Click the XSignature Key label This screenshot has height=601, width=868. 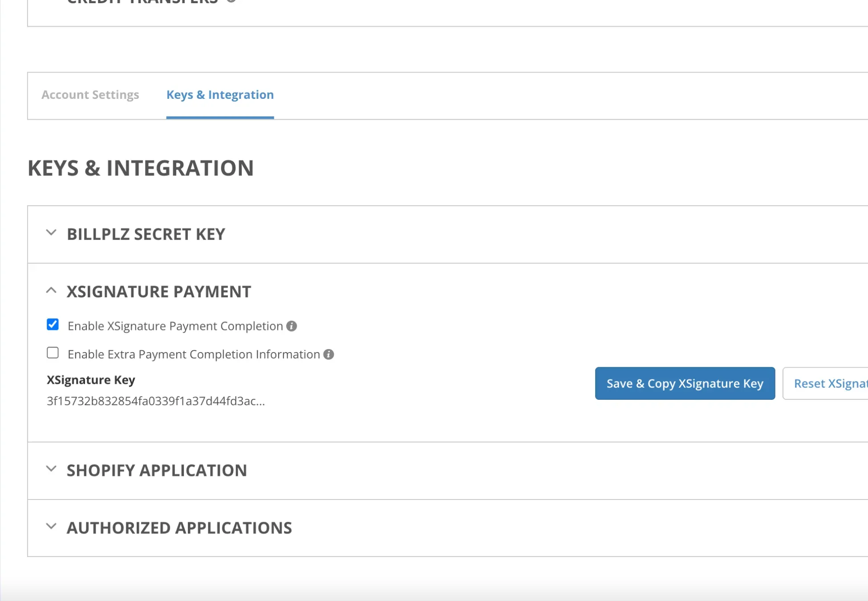[x=91, y=380]
